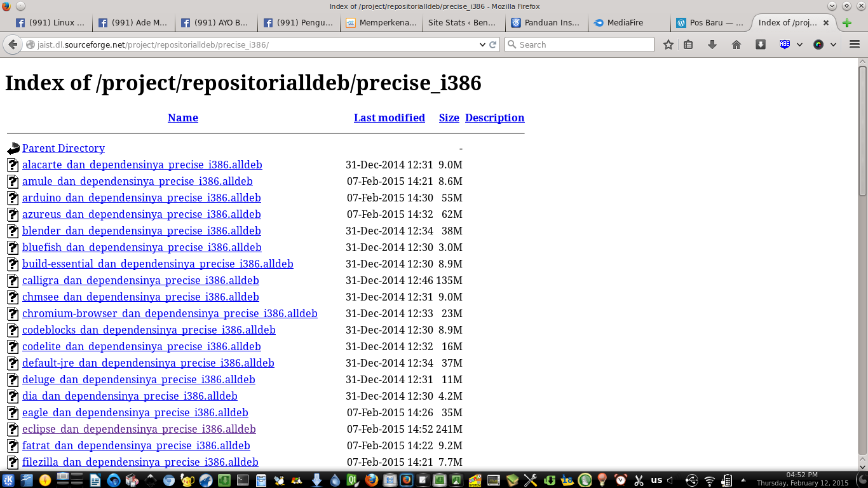Open the terminal icon in taskbar
This screenshot has height=488, width=868.
pyautogui.click(x=243, y=480)
